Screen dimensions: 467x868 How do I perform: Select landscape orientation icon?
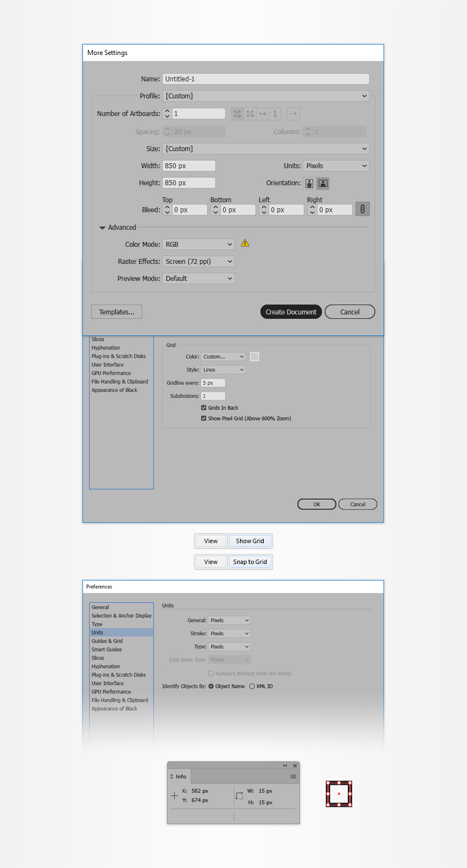click(x=323, y=184)
